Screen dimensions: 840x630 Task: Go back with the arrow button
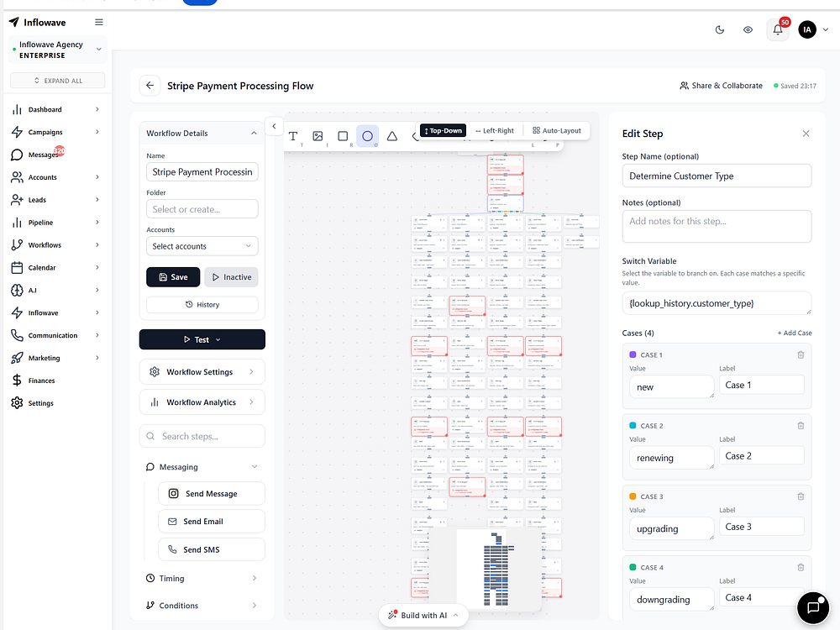[150, 86]
